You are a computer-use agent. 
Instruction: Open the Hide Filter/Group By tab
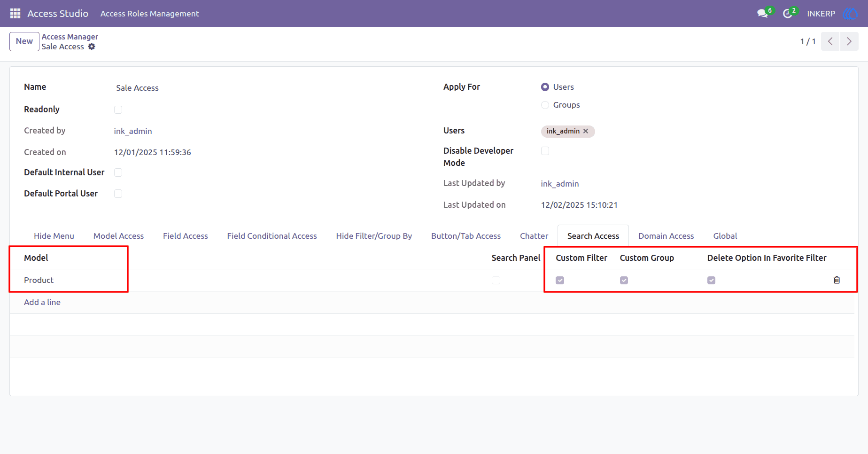point(374,236)
